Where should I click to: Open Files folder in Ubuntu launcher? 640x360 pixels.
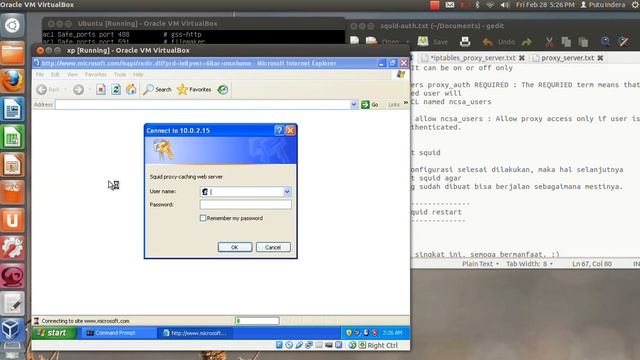(x=12, y=53)
